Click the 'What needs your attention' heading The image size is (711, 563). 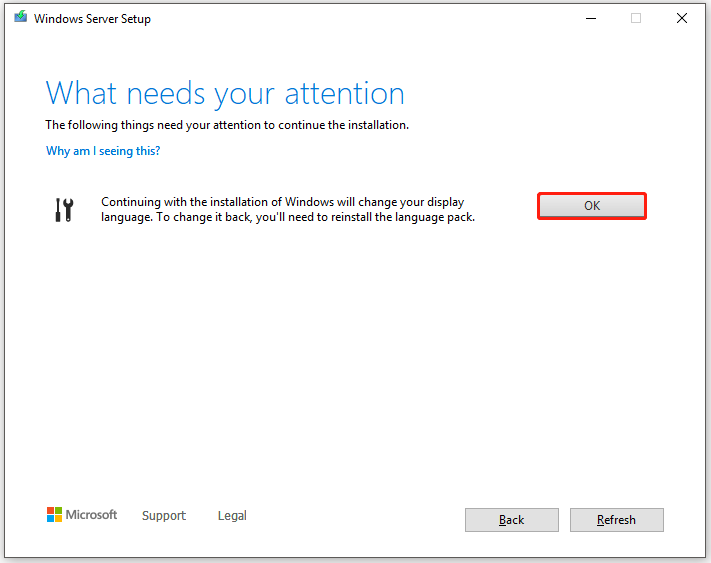225,94
